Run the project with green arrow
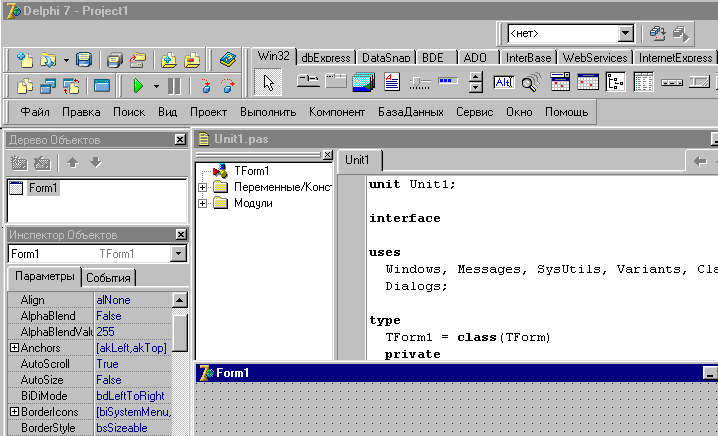The width and height of the screenshot is (718, 436). 138,86
